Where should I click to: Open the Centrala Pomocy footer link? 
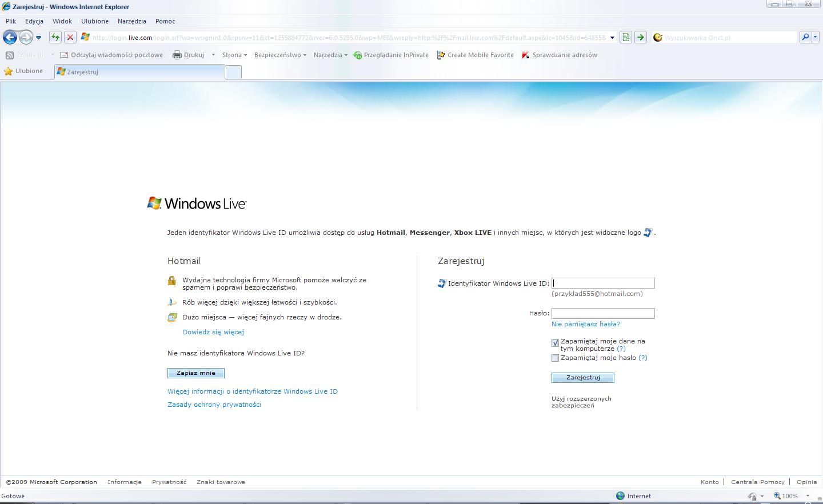pos(758,482)
